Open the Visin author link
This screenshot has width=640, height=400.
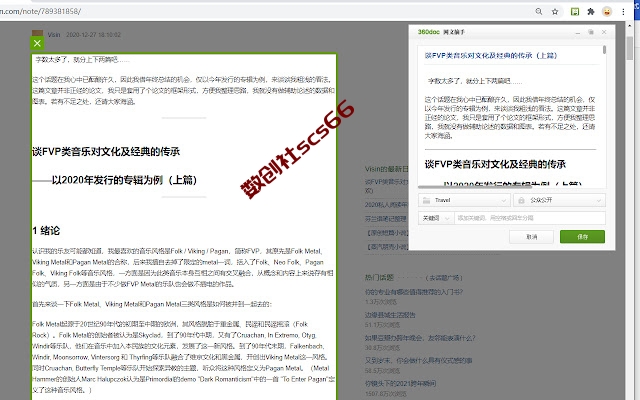pyautogui.click(x=54, y=35)
